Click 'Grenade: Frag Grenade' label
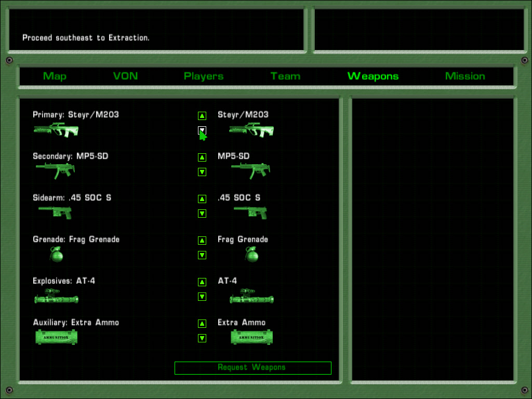This screenshot has width=532, height=399. click(76, 240)
